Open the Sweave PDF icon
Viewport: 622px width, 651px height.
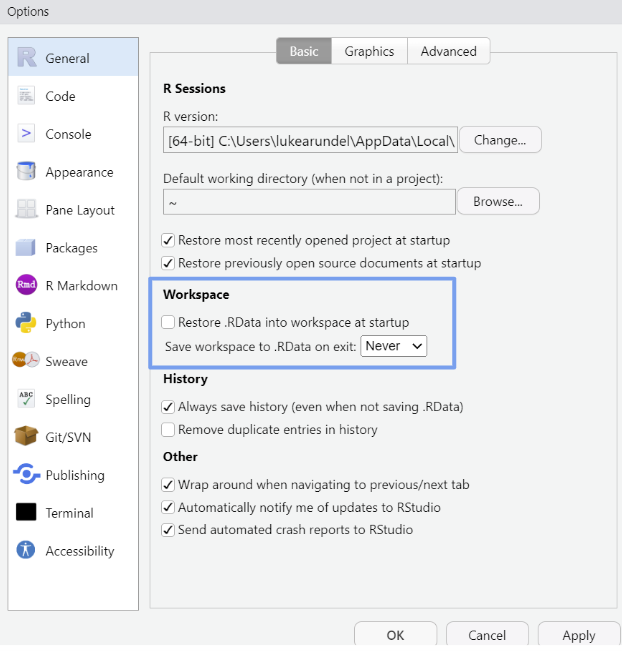pos(27,361)
